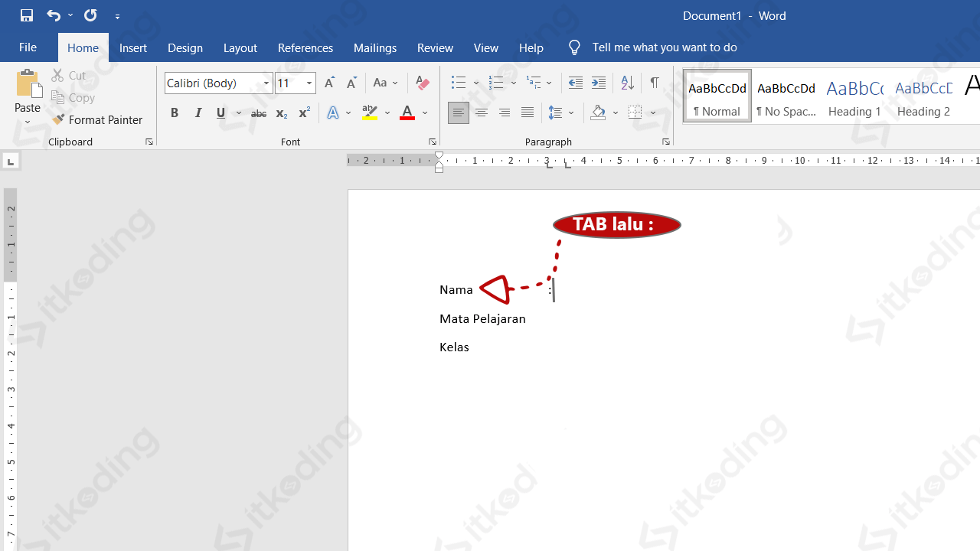Toggle Bold formatting
The height and width of the screenshot is (551, 980).
[175, 113]
